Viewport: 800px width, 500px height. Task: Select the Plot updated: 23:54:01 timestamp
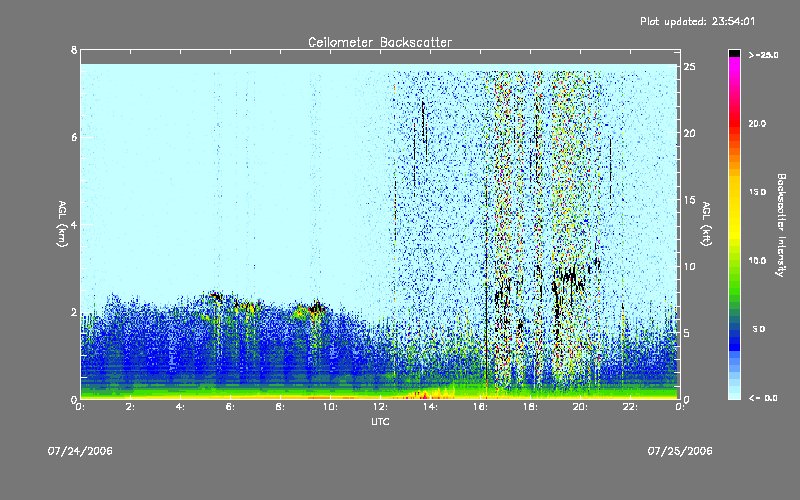tap(697, 21)
